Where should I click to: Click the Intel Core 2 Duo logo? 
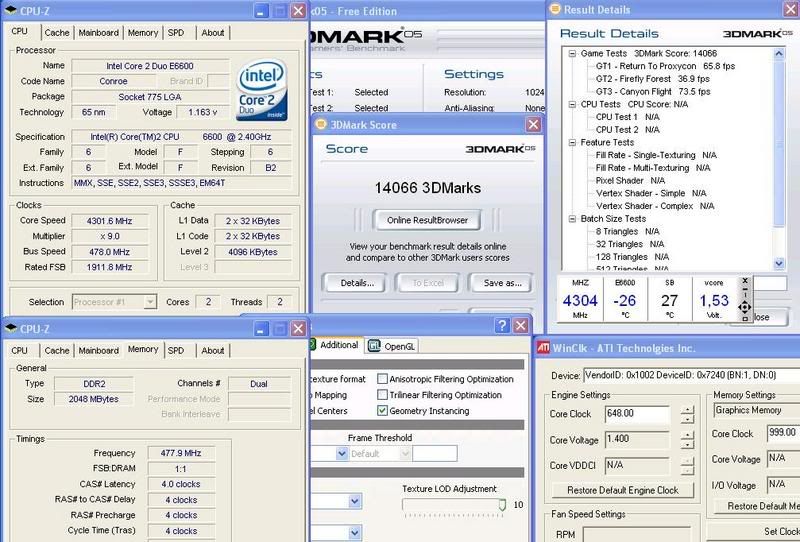coord(262,90)
